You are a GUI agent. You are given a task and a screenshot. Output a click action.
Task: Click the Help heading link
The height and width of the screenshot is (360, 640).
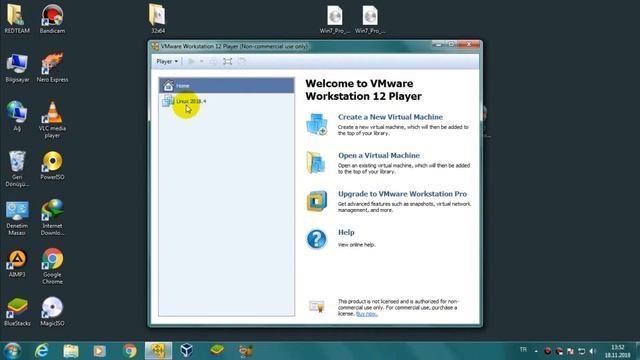pyautogui.click(x=346, y=232)
